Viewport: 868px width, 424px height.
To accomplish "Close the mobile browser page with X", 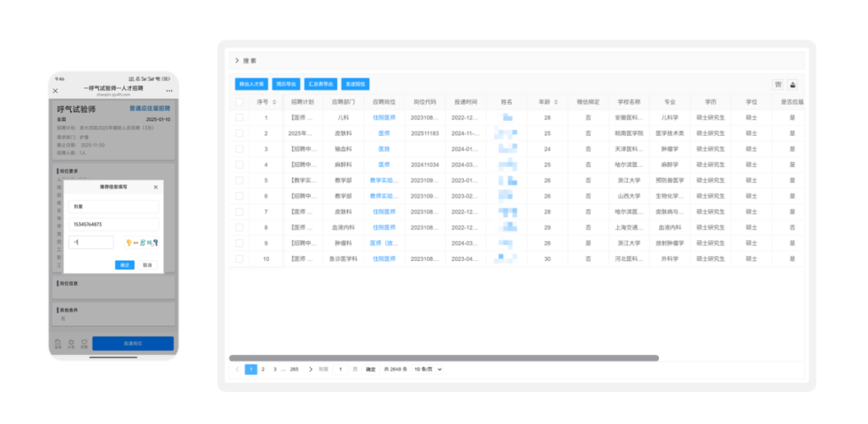I will tap(55, 91).
